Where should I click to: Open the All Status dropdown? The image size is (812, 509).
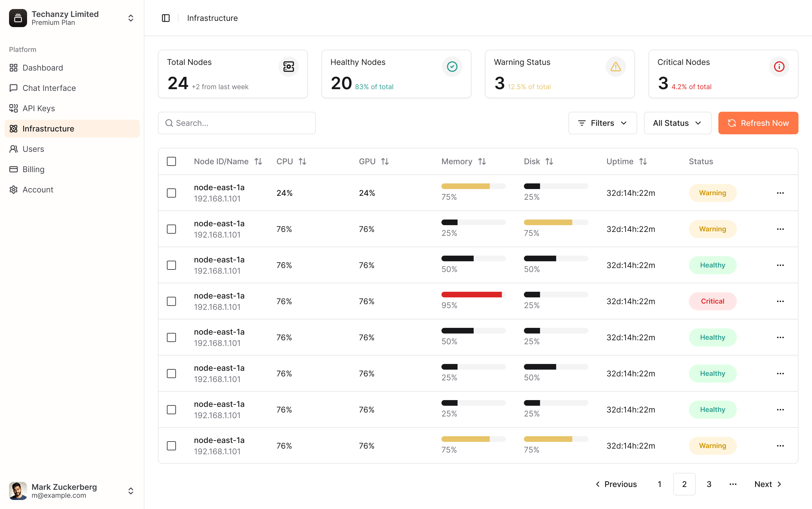tap(677, 123)
